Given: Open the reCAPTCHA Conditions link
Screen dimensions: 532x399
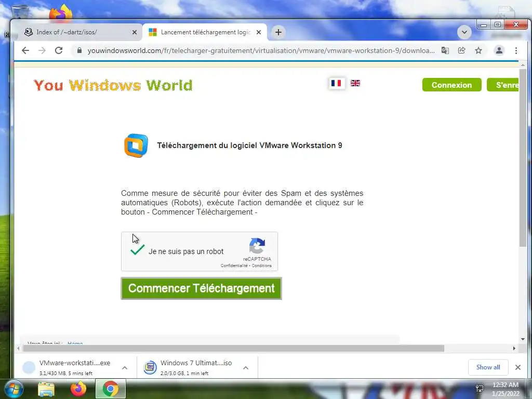Looking at the screenshot, I should 262,265.
